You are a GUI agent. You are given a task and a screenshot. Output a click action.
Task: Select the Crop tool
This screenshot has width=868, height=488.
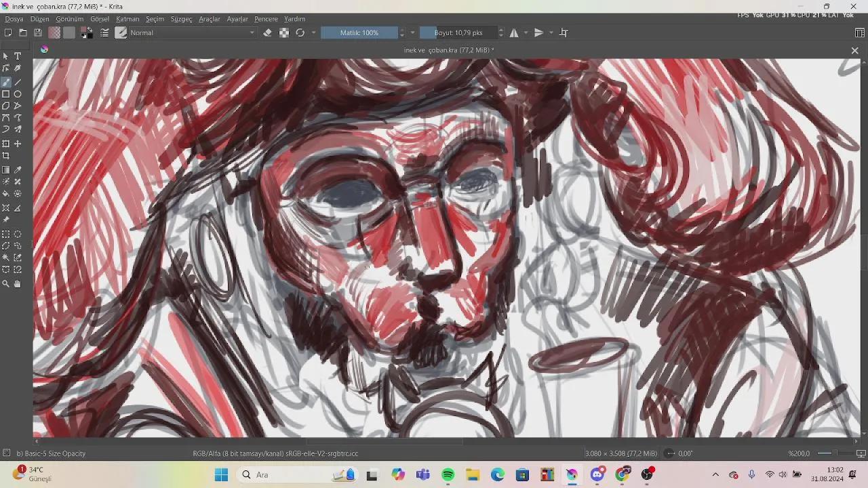[x=5, y=155]
